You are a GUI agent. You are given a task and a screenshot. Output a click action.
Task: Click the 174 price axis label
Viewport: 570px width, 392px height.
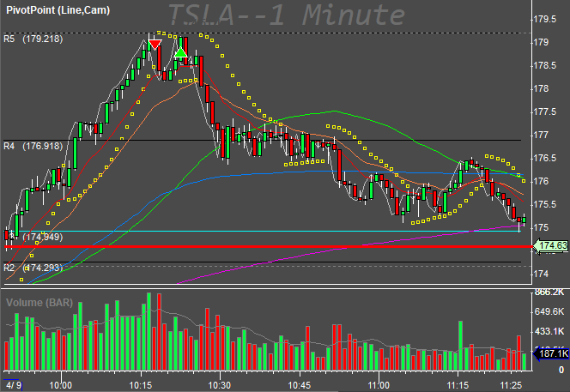coord(541,274)
